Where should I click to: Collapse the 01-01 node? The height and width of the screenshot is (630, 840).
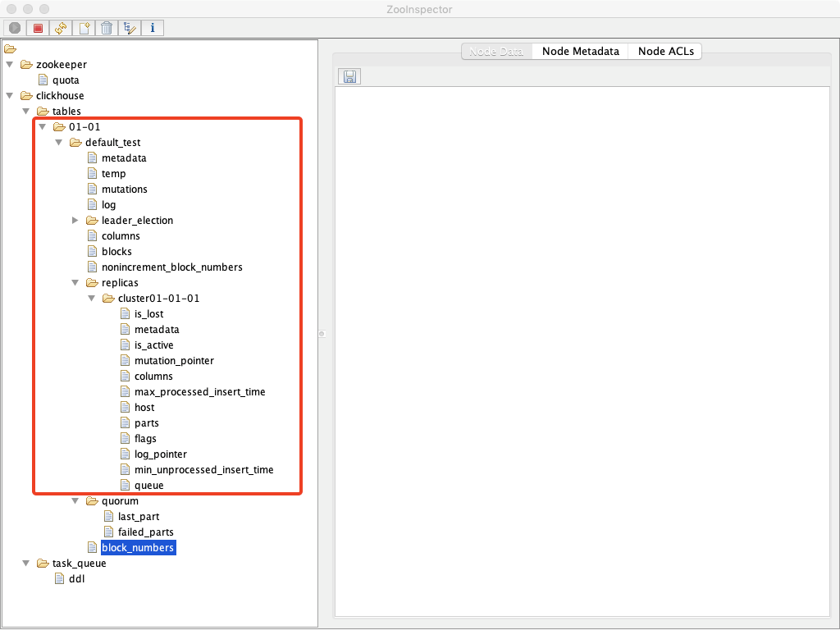coord(43,127)
